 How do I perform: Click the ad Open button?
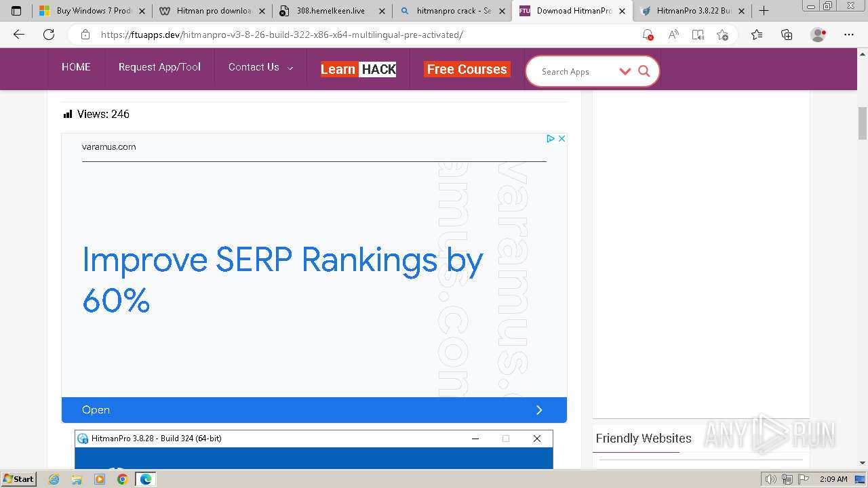pos(314,410)
